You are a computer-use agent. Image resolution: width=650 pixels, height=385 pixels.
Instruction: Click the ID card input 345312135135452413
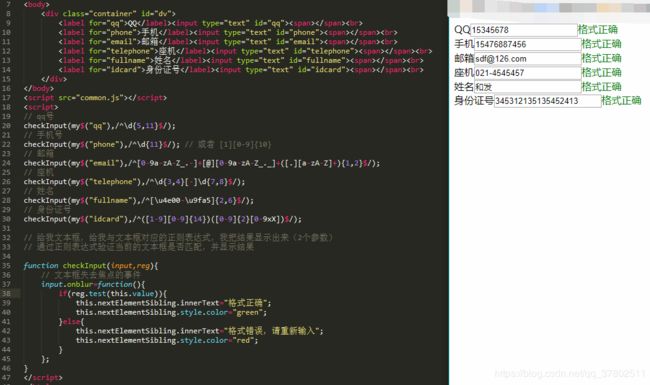point(547,101)
